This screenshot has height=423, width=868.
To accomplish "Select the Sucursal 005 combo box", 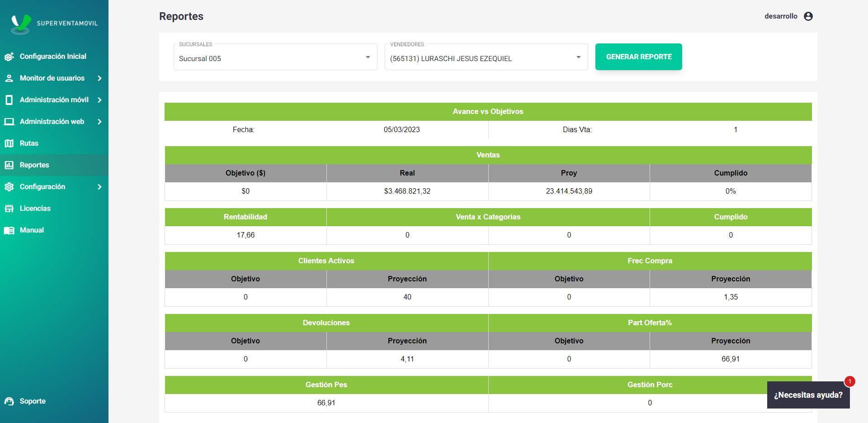I will tap(275, 57).
